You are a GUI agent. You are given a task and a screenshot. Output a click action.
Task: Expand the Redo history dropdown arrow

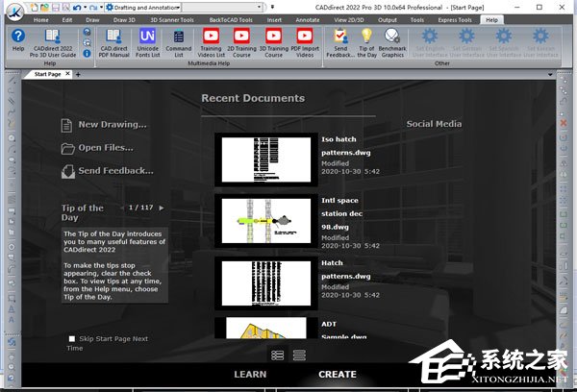point(101,7)
